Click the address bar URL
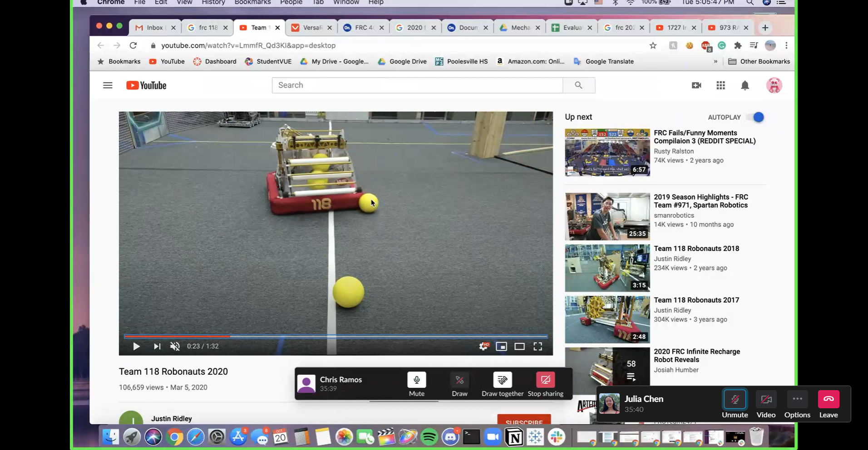 coord(248,45)
